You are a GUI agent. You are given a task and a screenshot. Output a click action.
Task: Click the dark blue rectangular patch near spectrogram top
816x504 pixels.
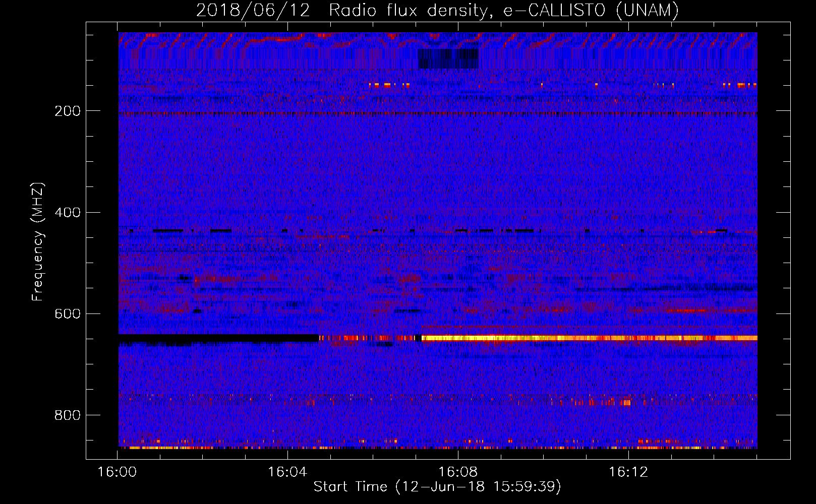point(448,58)
